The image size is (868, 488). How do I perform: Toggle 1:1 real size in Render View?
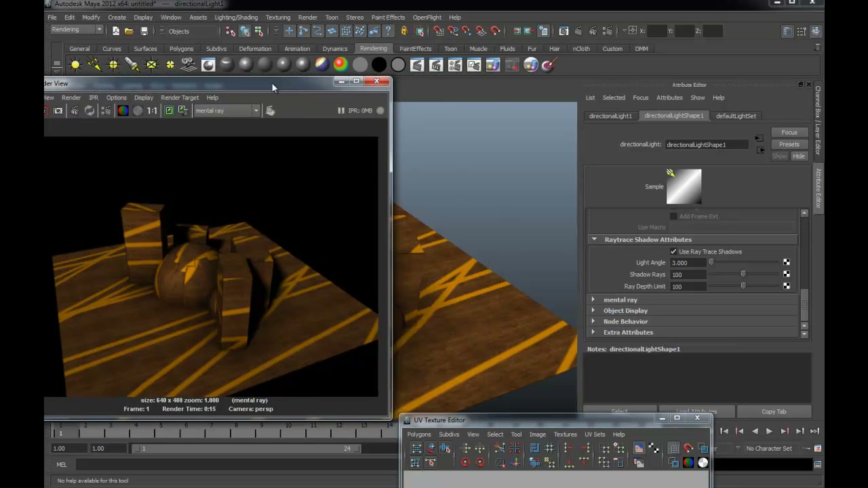click(152, 110)
